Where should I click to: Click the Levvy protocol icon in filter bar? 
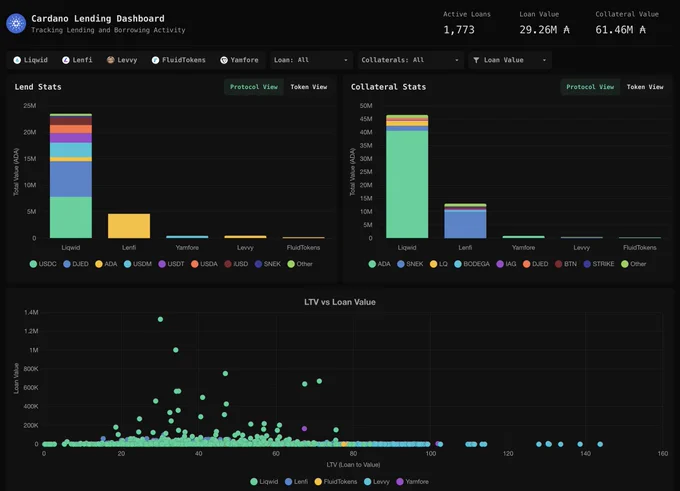click(x=111, y=60)
